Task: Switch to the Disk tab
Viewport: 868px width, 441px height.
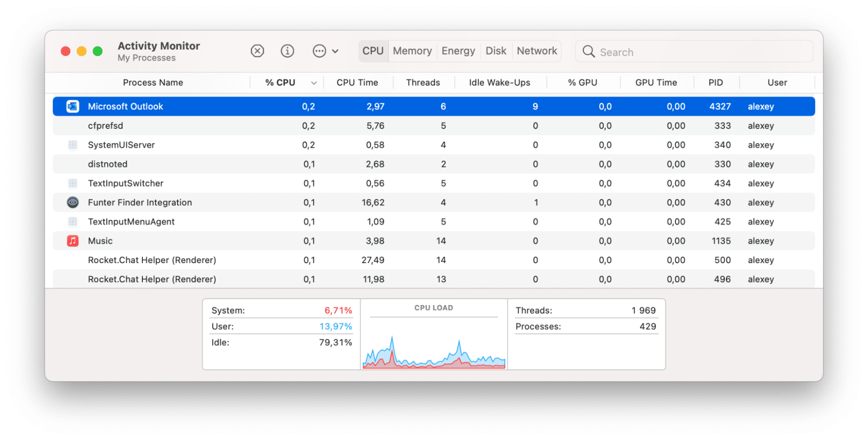Action: 496,51
